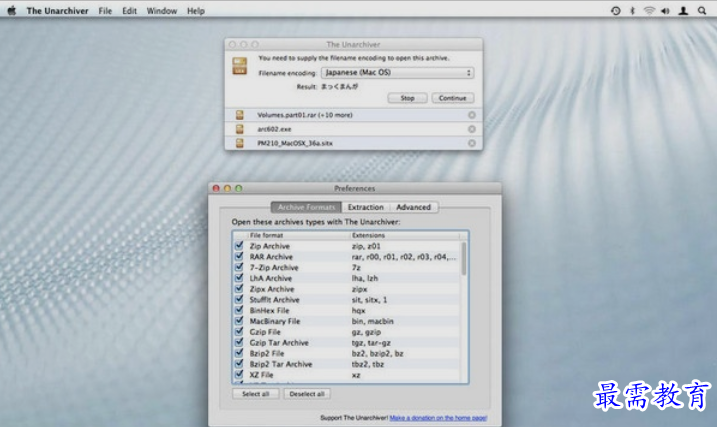Click extensions text 'bin, macbin'

(x=373, y=321)
